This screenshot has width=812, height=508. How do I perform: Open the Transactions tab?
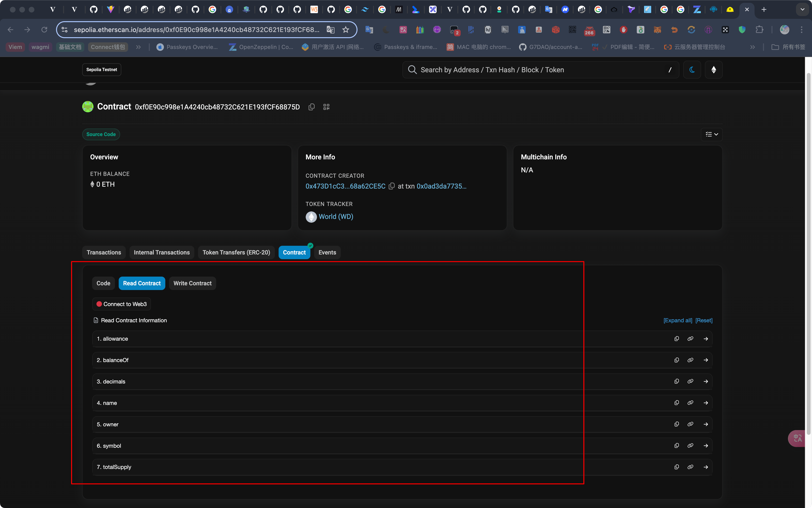(104, 252)
